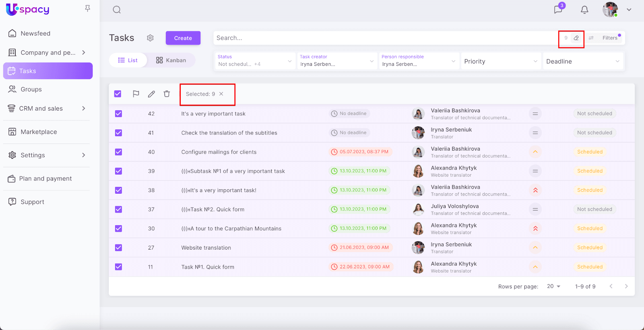Delete selected tasks with trash icon
Viewport: 644px width, 330px height.
[x=167, y=94]
